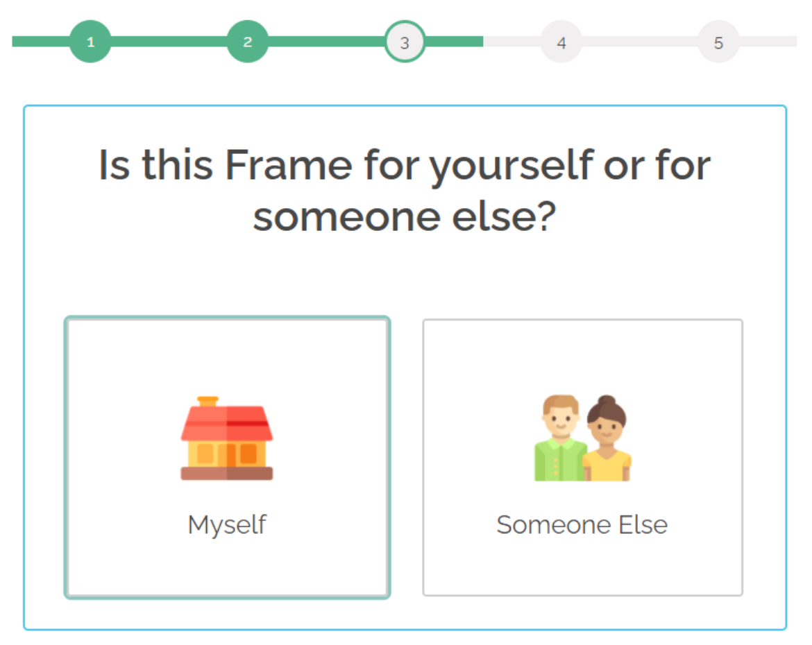Go back to step 1 circle

tap(90, 42)
